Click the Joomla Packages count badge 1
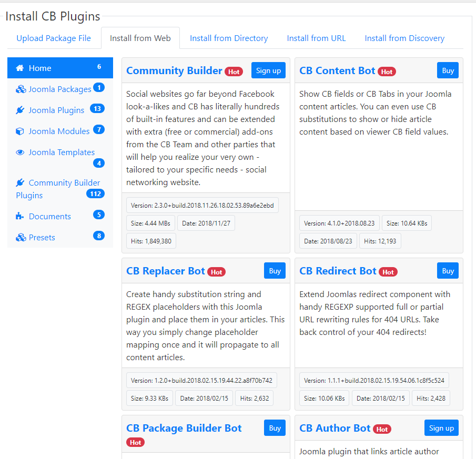The height and width of the screenshot is (459, 476). 99,88
